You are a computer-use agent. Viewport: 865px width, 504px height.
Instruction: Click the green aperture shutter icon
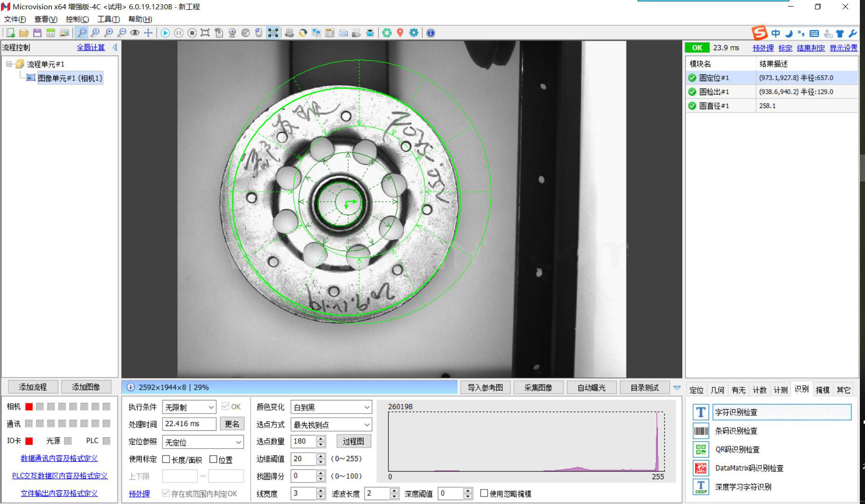[x=387, y=33]
